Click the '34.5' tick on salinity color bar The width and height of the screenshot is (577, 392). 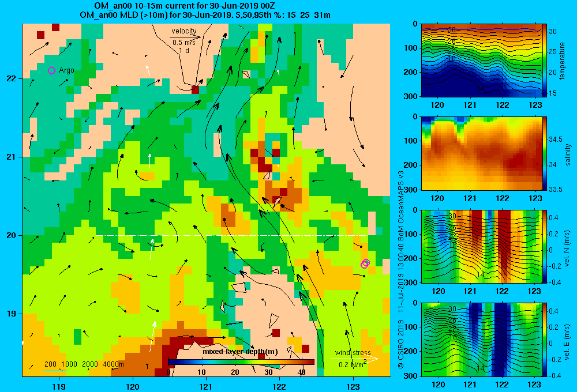point(556,140)
